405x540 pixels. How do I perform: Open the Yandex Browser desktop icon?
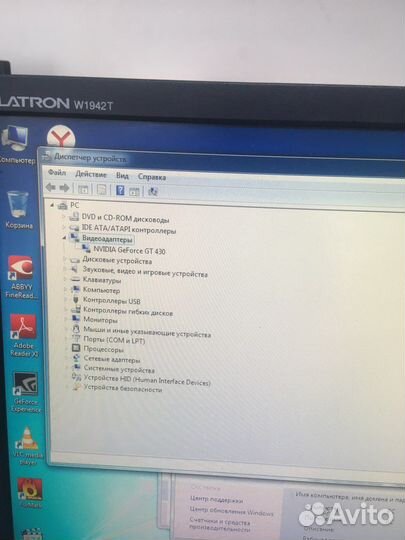61,136
